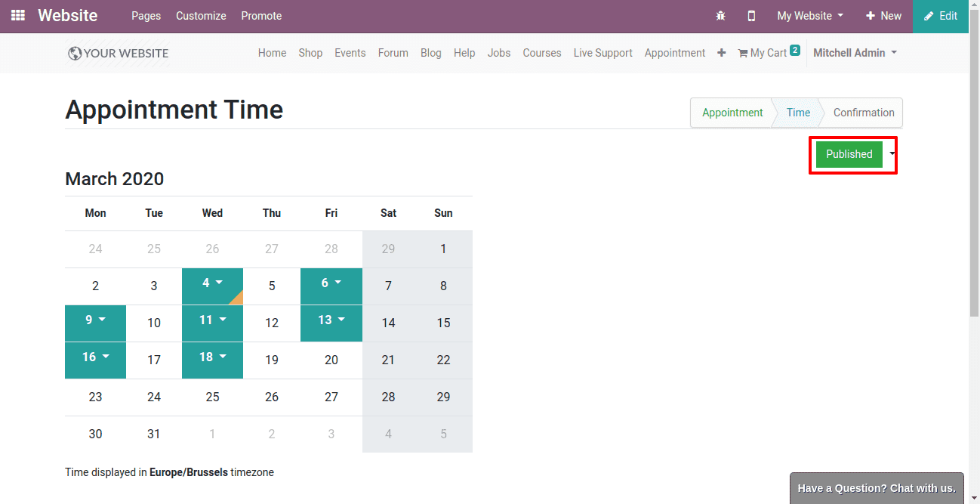Open the Live Support page link
This screenshot has height=504, width=980.
603,53
